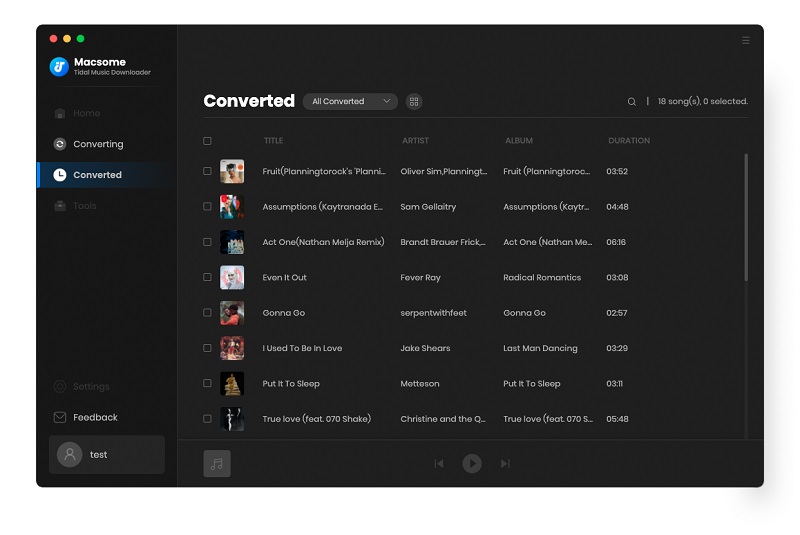Image resolution: width=800 pixels, height=535 pixels.
Task: Skip to previous track
Action: point(439,464)
